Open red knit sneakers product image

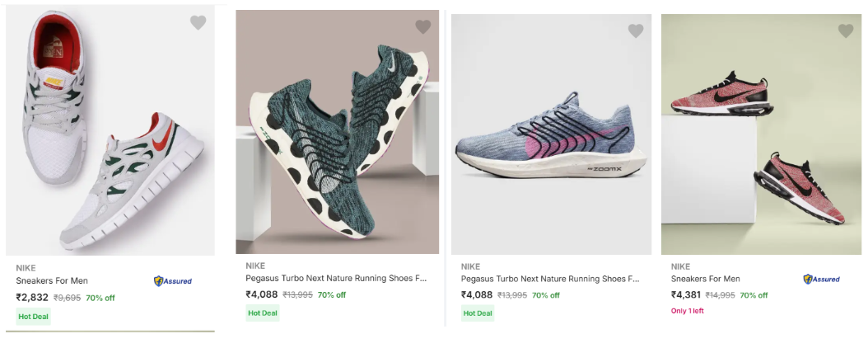point(760,136)
